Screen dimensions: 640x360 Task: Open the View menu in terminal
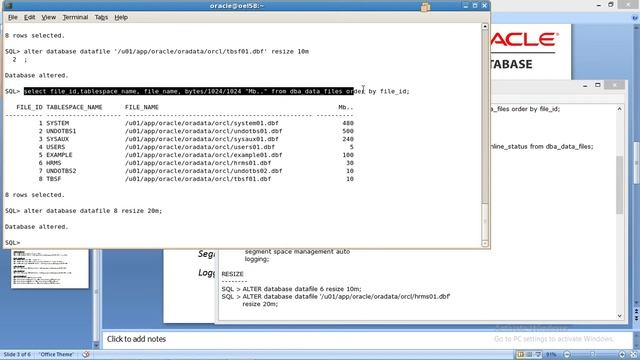(49, 17)
